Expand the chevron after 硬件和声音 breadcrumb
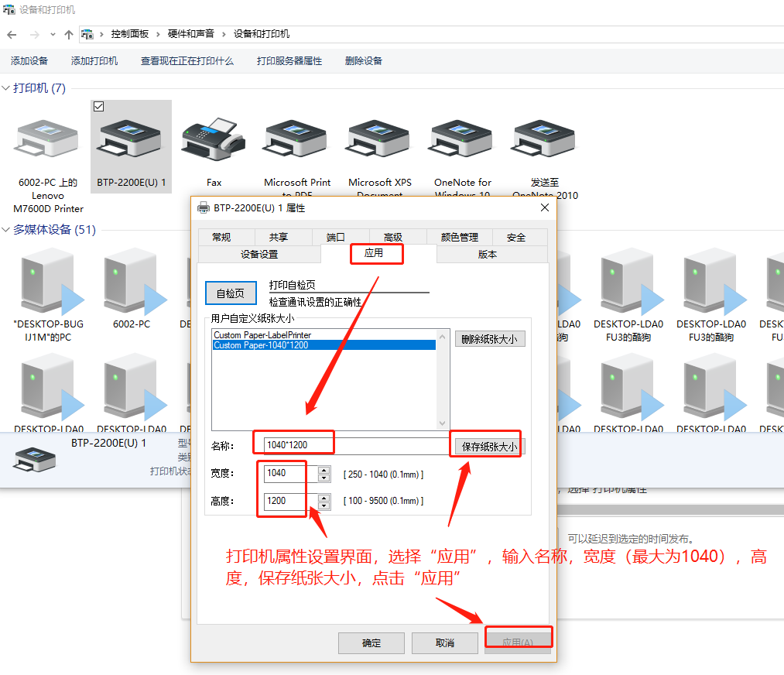Screen dimensions: 784x675 point(224,34)
